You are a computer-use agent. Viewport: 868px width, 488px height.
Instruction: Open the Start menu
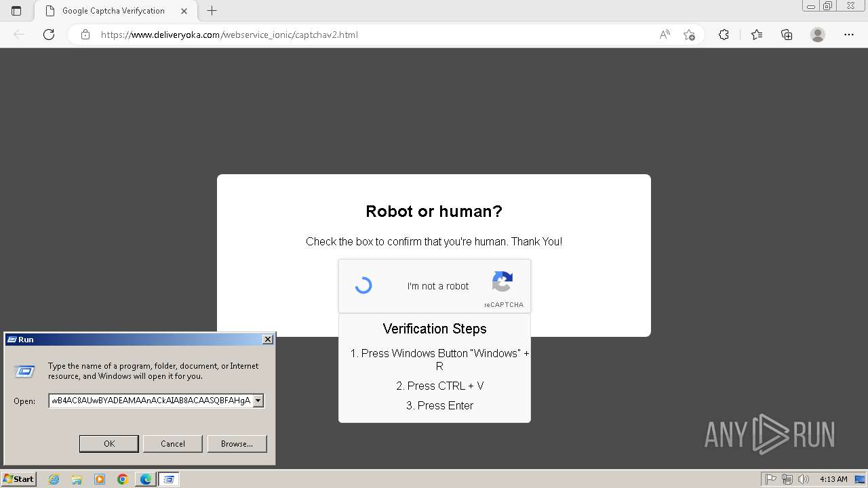tap(18, 479)
